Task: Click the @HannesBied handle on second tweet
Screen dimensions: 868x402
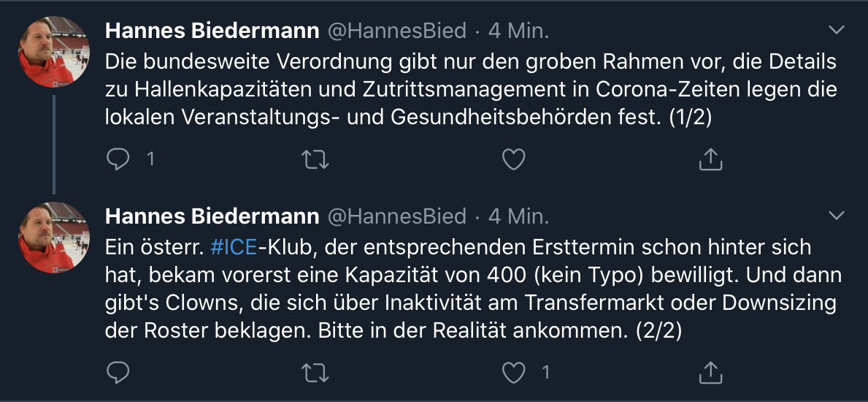Action: click(x=396, y=216)
